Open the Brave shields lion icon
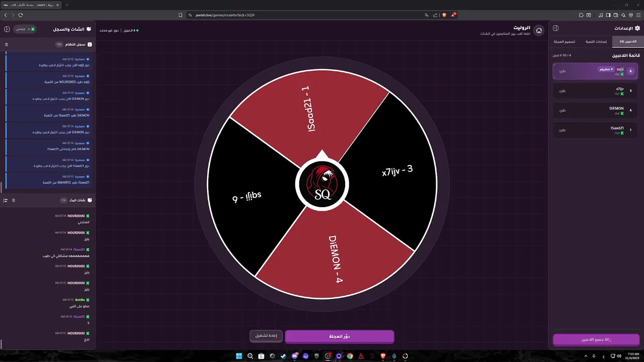644x362 pixels. click(444, 15)
